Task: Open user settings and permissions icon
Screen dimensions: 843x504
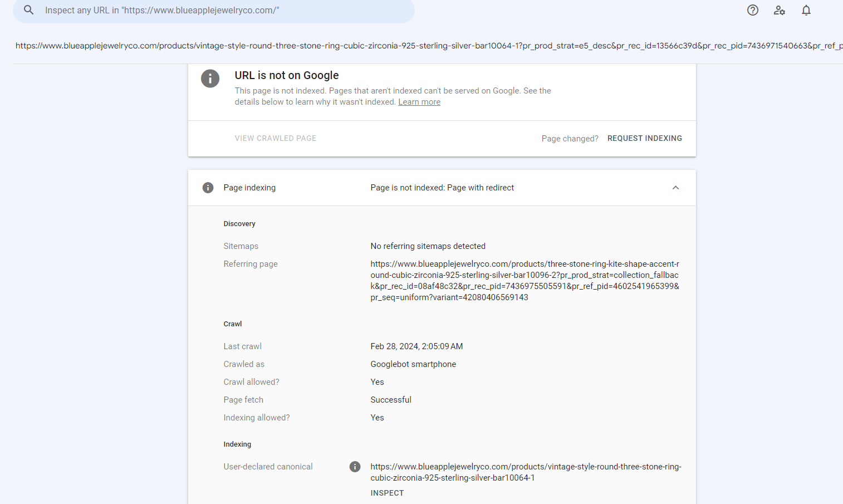Action: pyautogui.click(x=780, y=10)
